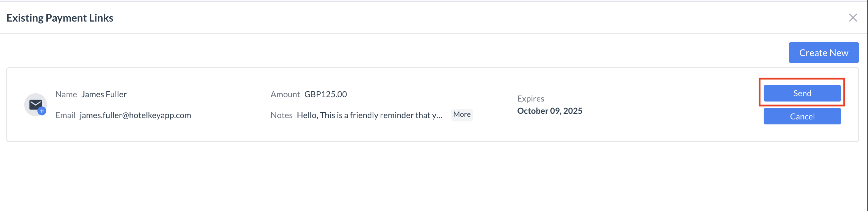This screenshot has width=868, height=211.
Task: Click the Notes field label
Action: coord(281,115)
